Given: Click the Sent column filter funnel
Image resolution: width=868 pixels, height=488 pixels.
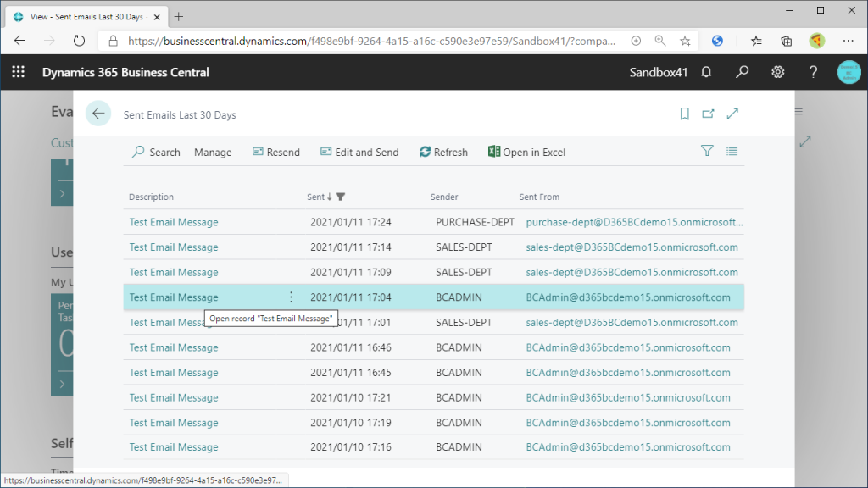Looking at the screenshot, I should [x=341, y=197].
